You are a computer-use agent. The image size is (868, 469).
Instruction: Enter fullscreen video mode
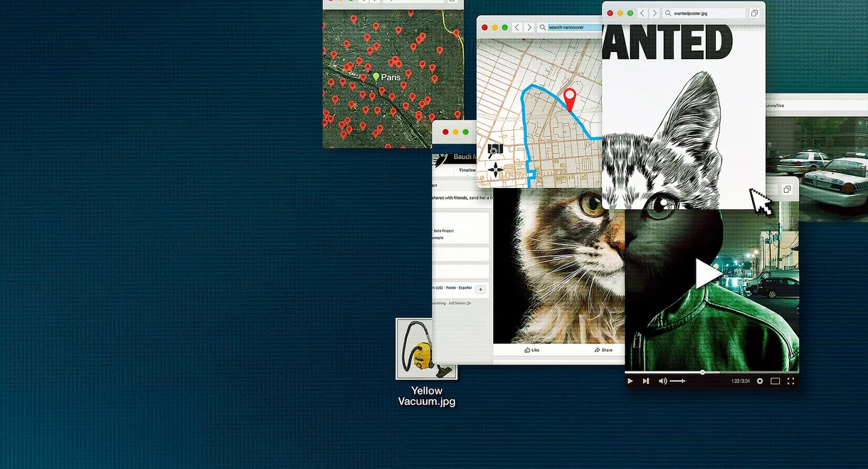(790, 381)
